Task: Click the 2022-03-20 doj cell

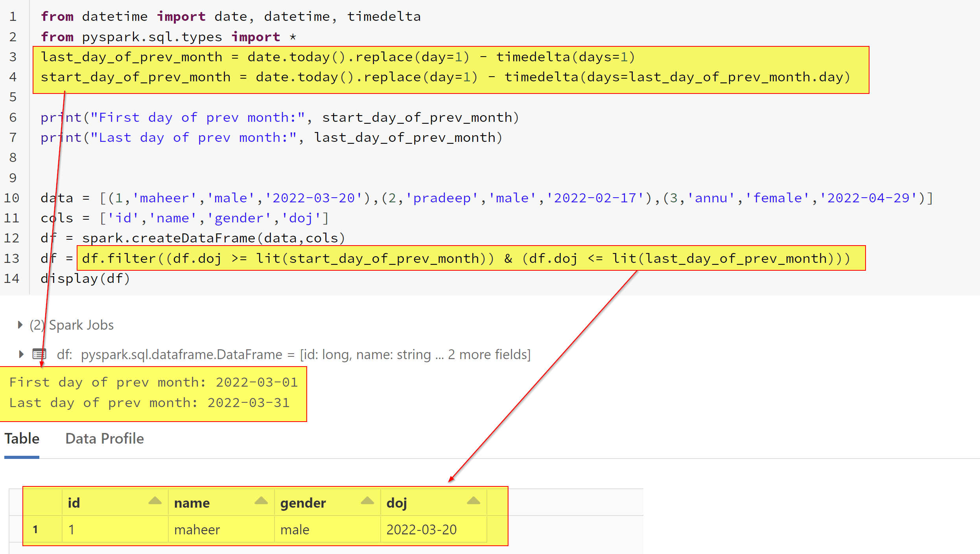Action: tap(421, 530)
